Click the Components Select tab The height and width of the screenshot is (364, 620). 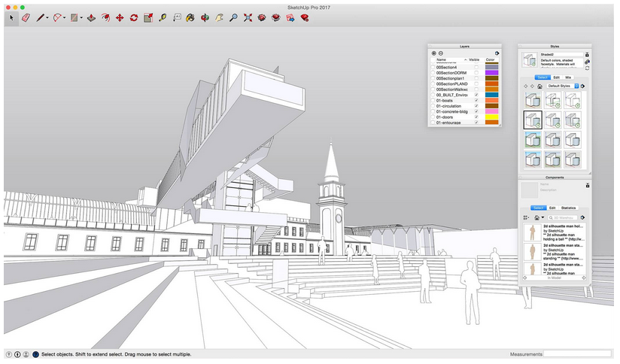pyautogui.click(x=538, y=208)
